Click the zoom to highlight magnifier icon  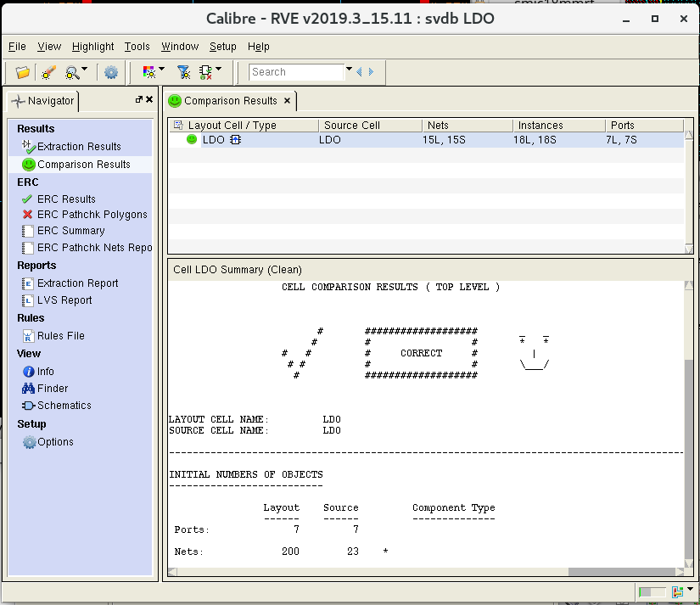pyautogui.click(x=72, y=72)
